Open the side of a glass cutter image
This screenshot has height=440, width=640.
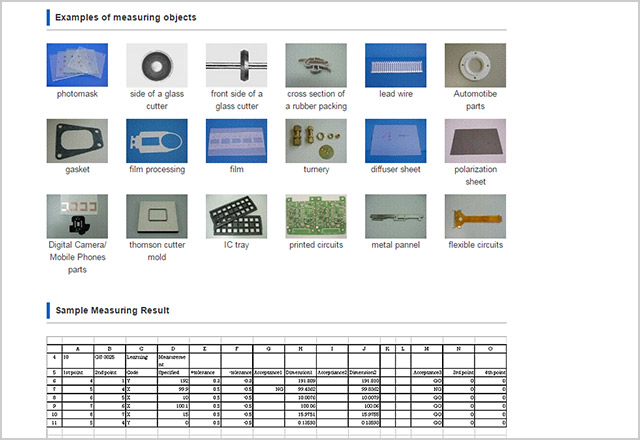pos(157,64)
